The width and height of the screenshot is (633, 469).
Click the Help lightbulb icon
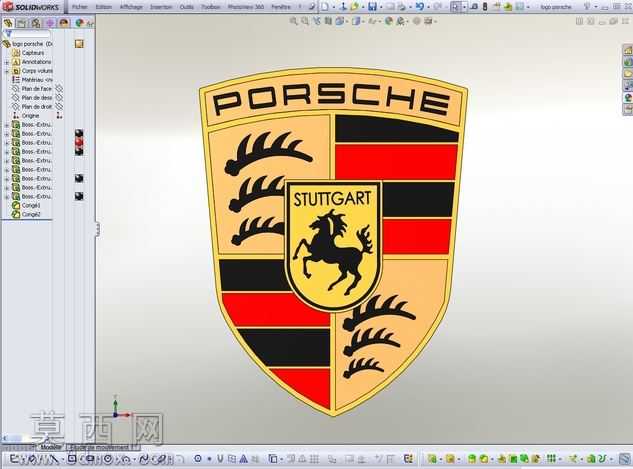pos(588,7)
